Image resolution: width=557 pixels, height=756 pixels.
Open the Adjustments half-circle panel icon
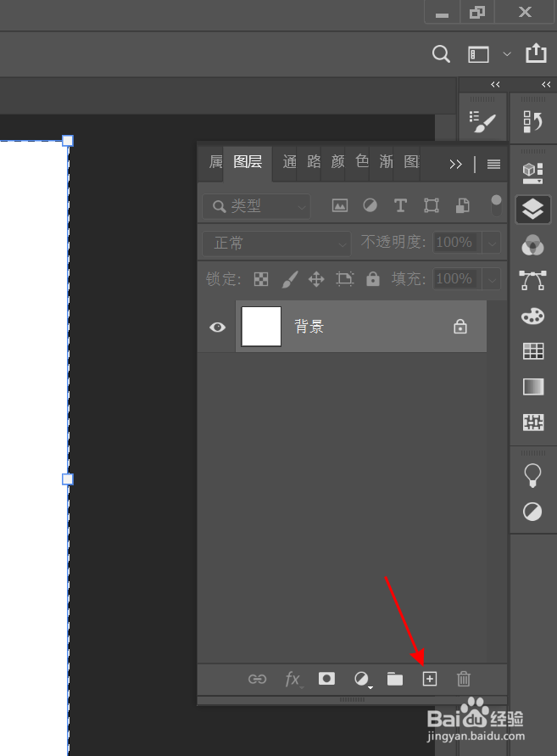tap(532, 512)
